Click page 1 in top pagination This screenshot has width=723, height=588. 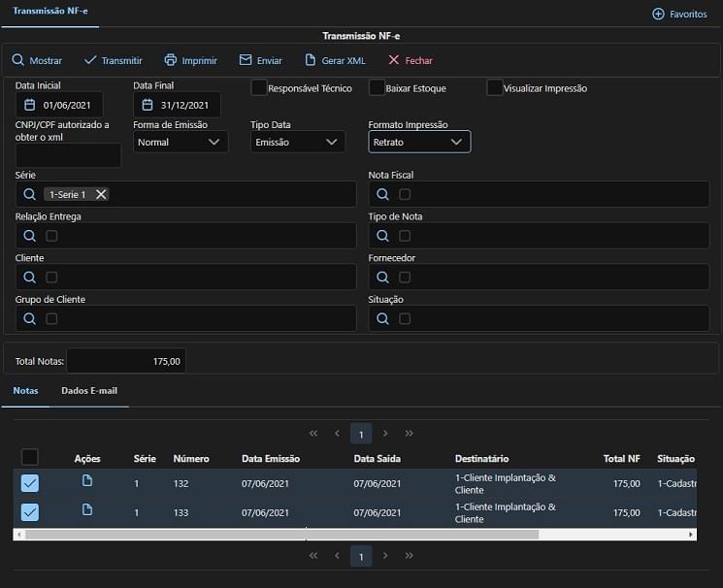tap(361, 434)
